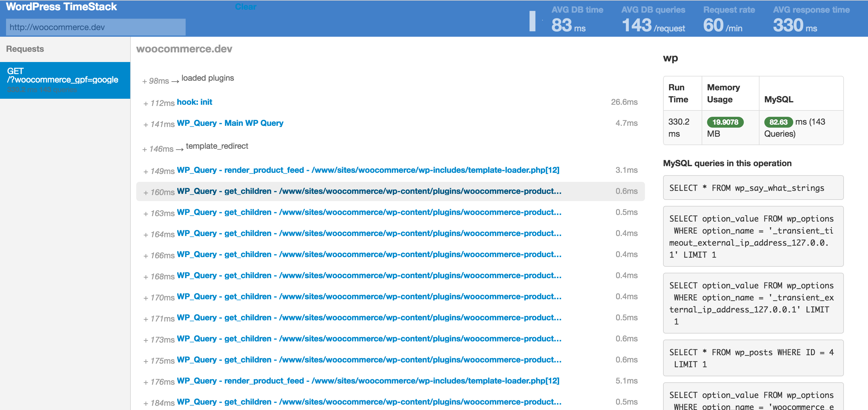Open get_children query at 166ms
Screen dimensions: 868x410
tap(369, 254)
